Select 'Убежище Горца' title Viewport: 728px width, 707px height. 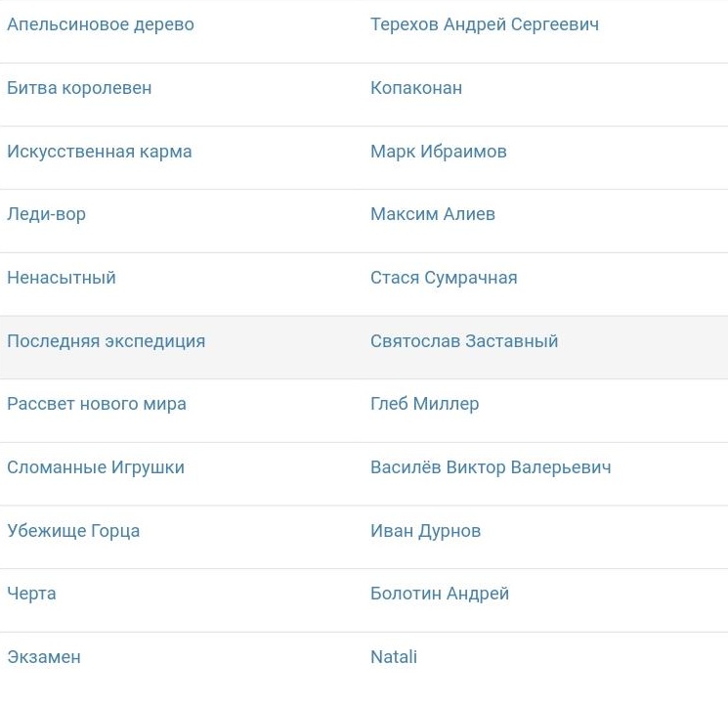(73, 531)
